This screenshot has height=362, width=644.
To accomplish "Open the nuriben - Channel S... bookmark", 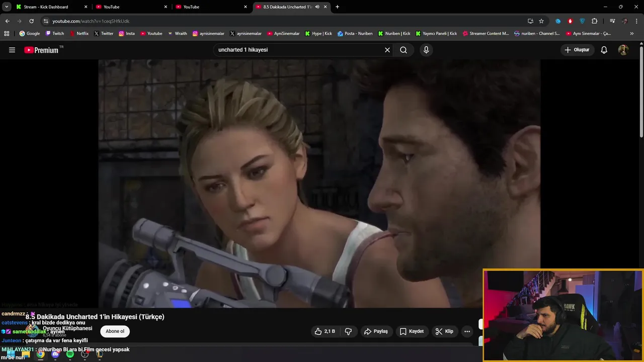I will [537, 34].
